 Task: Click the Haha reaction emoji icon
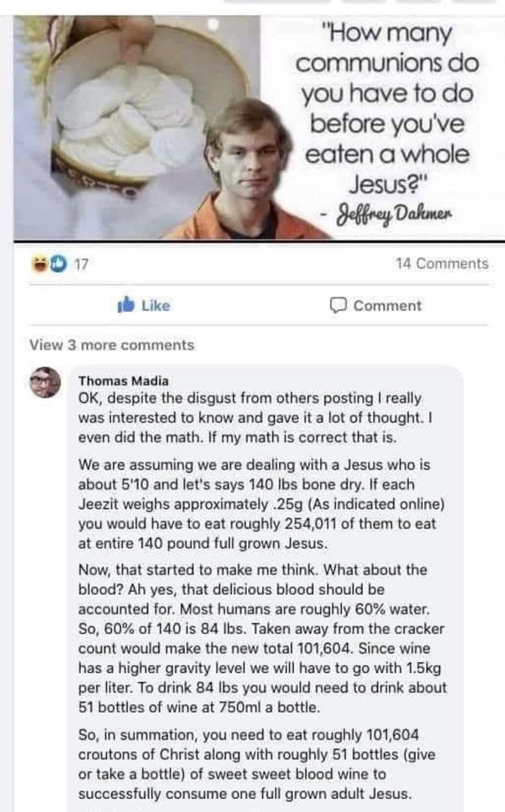pyautogui.click(x=38, y=264)
